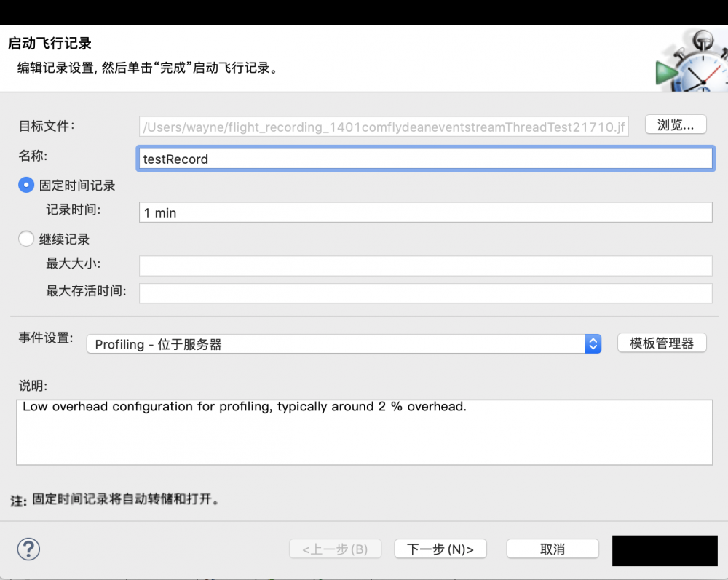Expand template choices in event settings
728x580 pixels.
(x=593, y=343)
